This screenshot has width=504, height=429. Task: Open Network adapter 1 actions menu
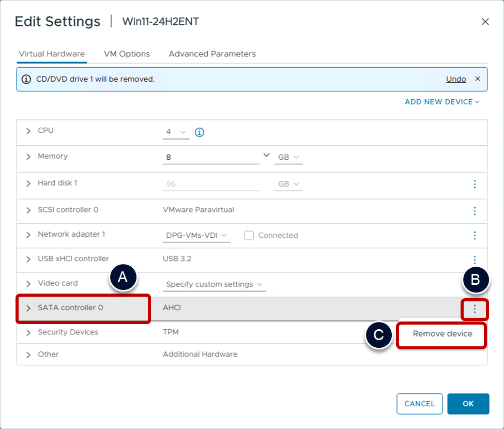[475, 235]
